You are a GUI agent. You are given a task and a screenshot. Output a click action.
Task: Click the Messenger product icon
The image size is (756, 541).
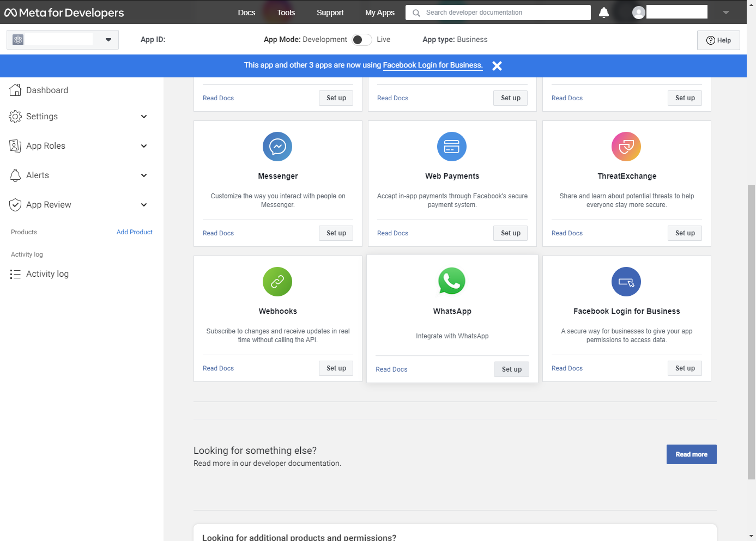pos(277,147)
